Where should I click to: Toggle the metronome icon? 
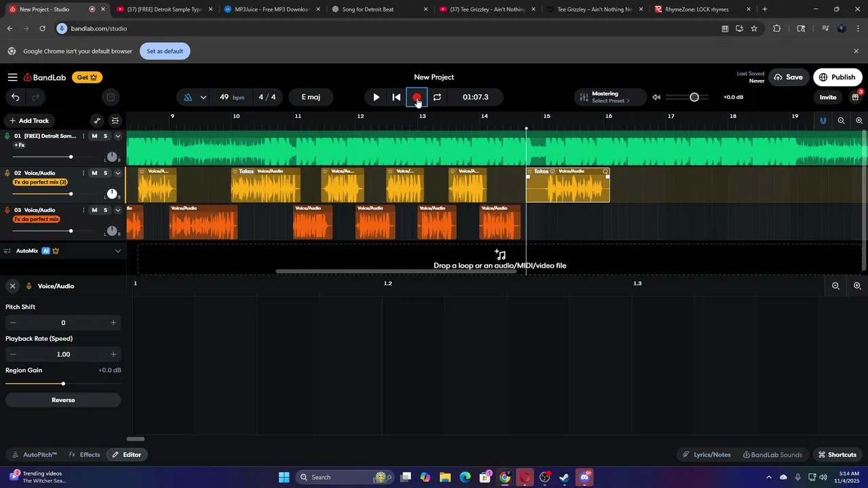tap(188, 97)
